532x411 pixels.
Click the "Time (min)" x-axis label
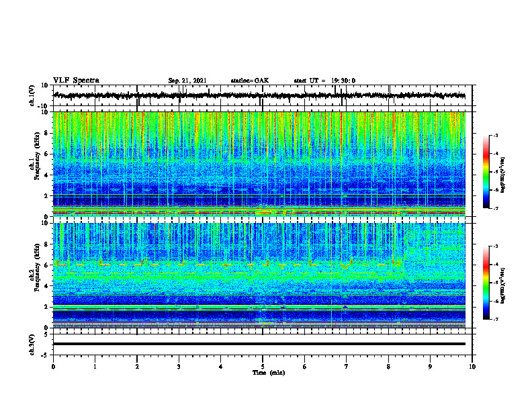coord(269,373)
